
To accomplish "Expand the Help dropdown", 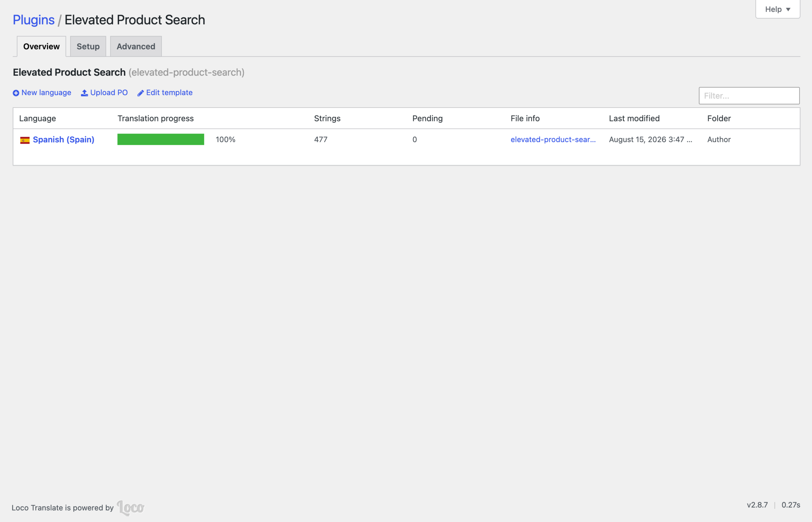I will (x=777, y=9).
